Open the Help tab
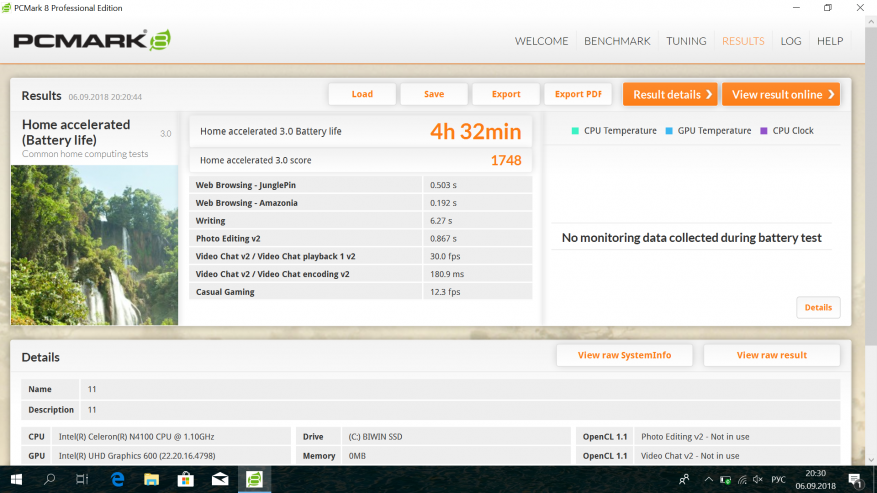The image size is (877, 493). tap(829, 41)
